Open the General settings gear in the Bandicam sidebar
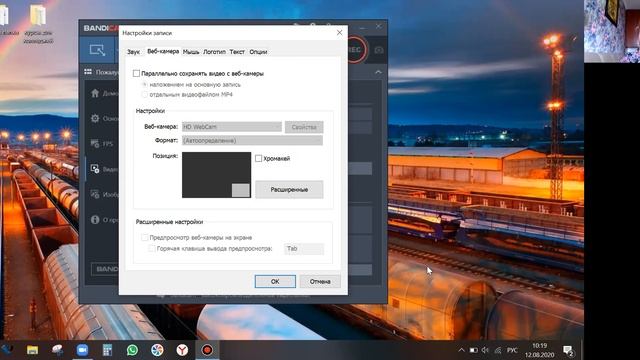Screen dimensions: 640x360 [95, 118]
